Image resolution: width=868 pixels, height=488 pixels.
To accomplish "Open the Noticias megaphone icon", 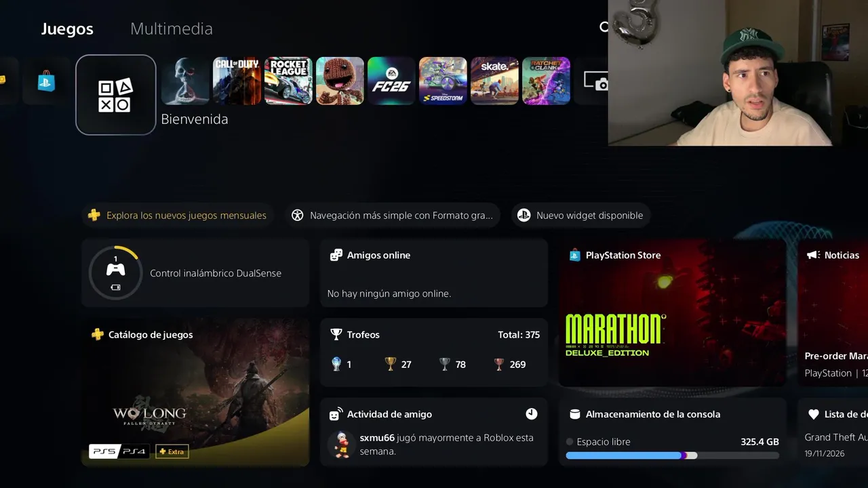I will coord(813,256).
